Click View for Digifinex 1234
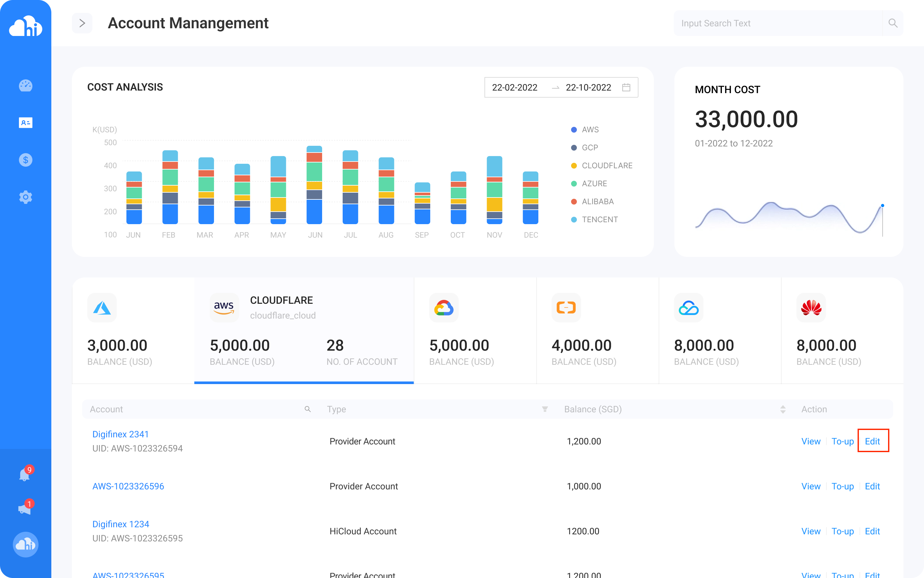This screenshot has width=924, height=578. [811, 531]
